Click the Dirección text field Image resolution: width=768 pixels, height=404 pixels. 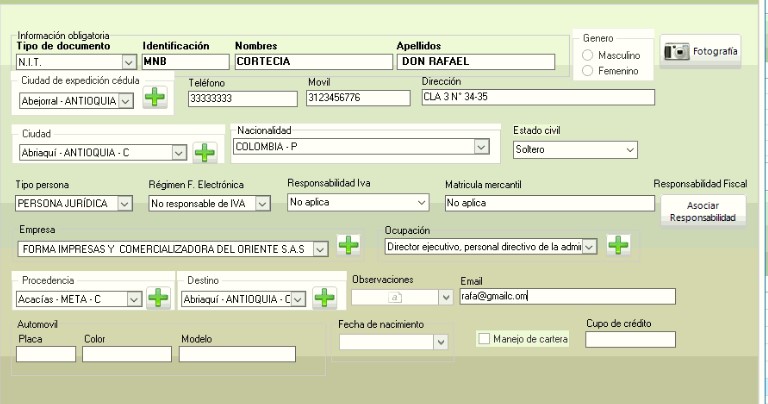point(537,97)
